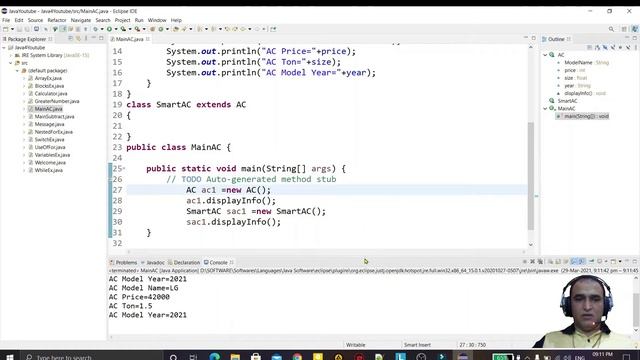Open MainAC.java in Package Explorer
Image resolution: width=640 pixels, height=360 pixels.
pyautogui.click(x=48, y=109)
